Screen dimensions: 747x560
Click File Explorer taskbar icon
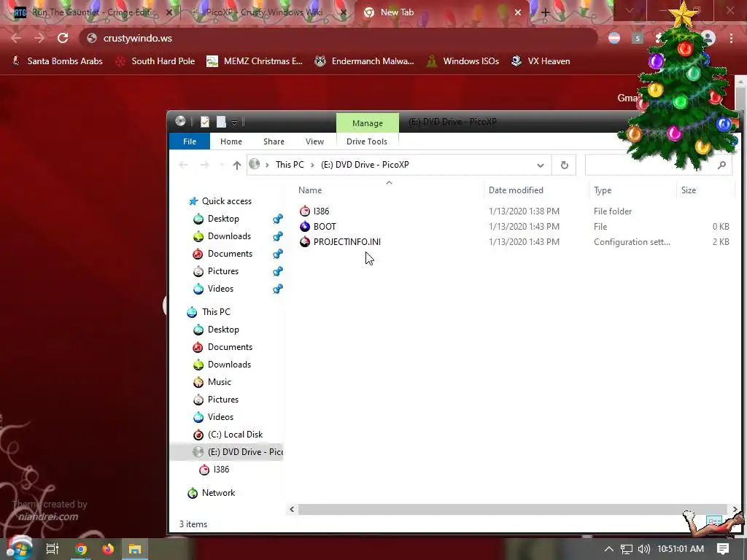coord(135,549)
